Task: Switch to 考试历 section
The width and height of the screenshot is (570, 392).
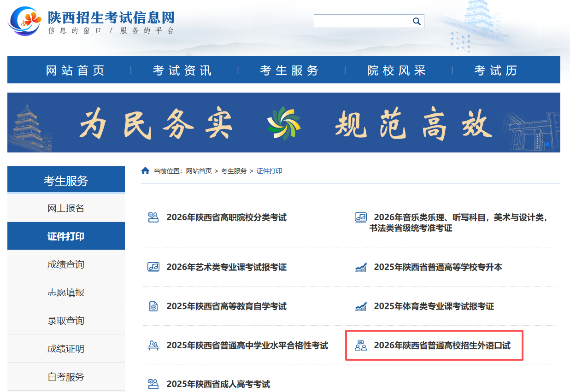Action: pos(495,70)
